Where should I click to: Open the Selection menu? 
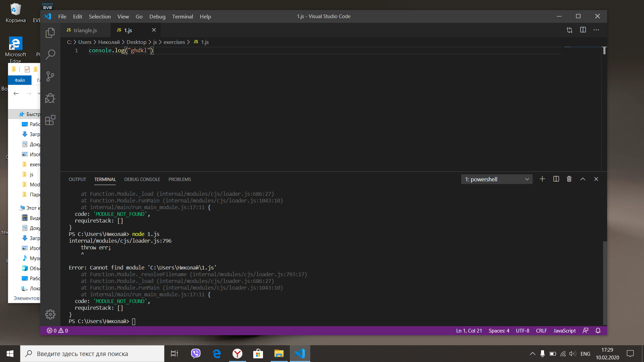100,16
